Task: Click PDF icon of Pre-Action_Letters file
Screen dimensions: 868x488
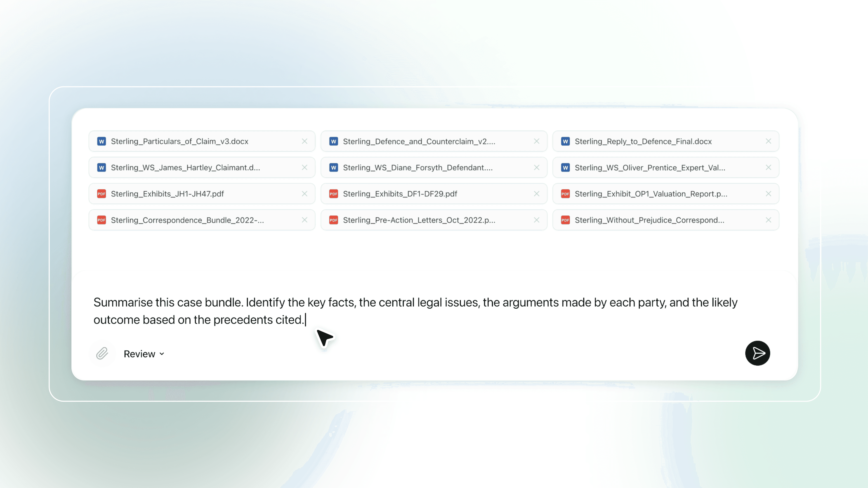Action: pos(333,220)
